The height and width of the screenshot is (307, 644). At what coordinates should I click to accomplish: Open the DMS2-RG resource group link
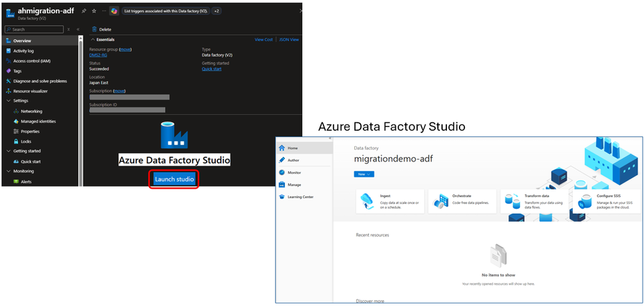[x=98, y=55]
